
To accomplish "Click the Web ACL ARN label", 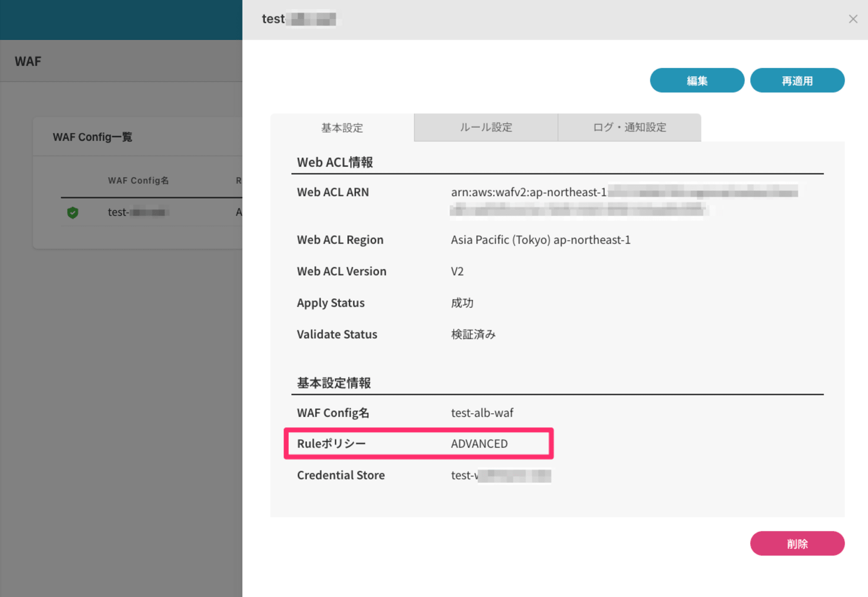I will tap(333, 192).
